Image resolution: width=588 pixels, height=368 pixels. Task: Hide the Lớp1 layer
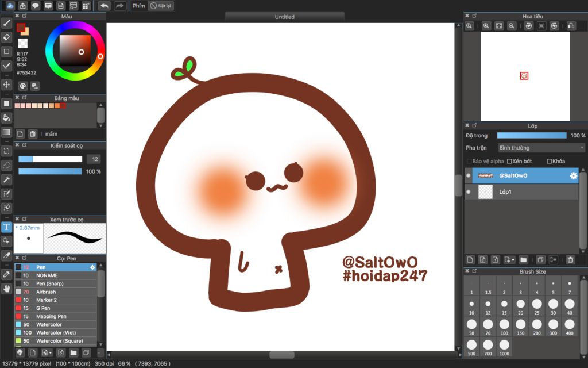pos(469,192)
